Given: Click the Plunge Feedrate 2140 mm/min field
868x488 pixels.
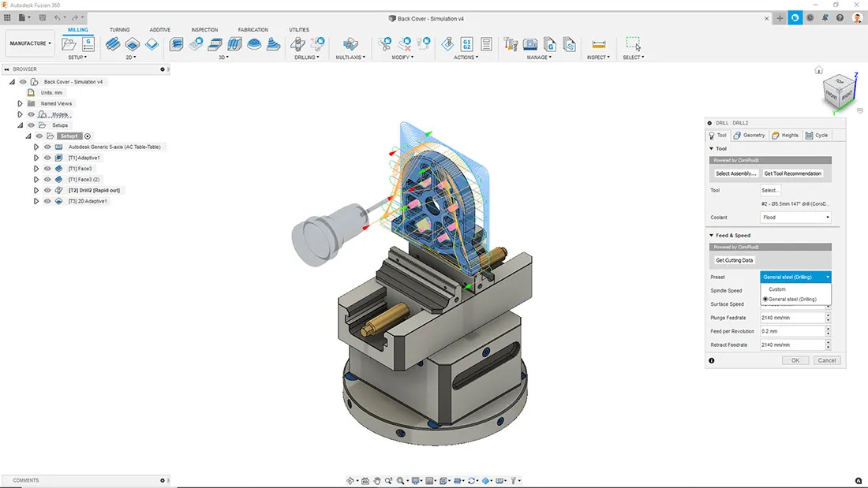Looking at the screenshot, I should 792,318.
